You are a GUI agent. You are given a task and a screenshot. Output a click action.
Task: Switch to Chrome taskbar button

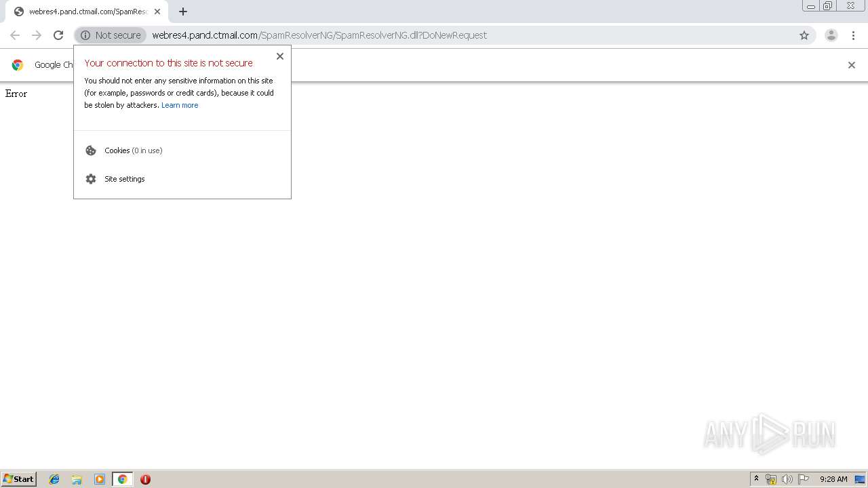click(x=122, y=479)
